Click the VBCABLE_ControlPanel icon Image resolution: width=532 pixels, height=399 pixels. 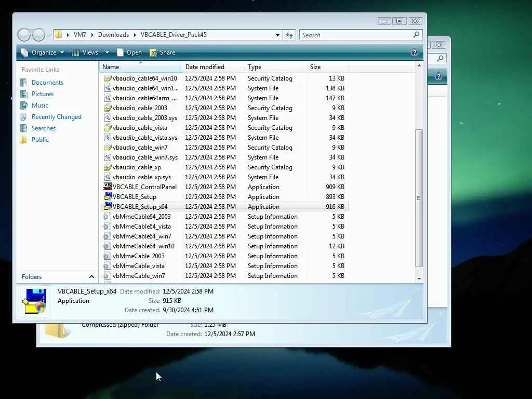[108, 187]
